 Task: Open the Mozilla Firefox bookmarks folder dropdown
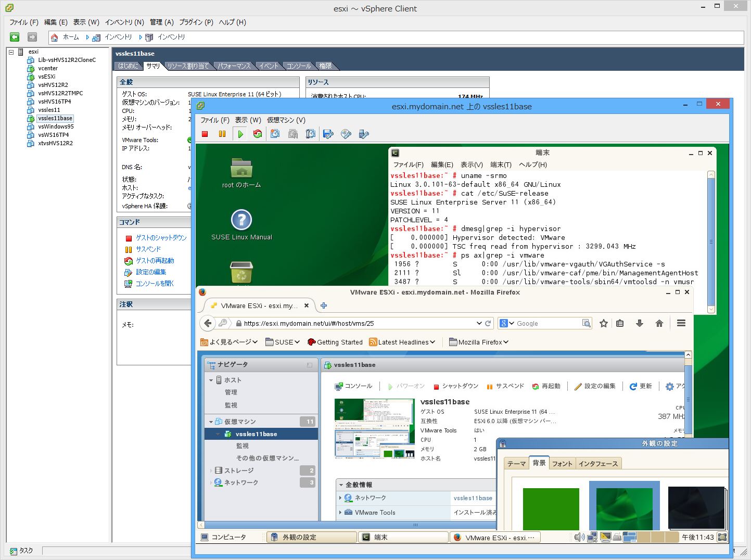pos(479,342)
